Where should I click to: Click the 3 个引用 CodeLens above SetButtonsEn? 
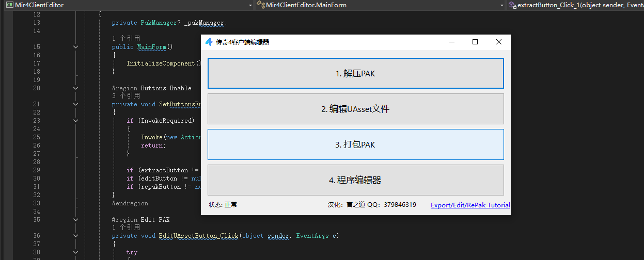click(126, 96)
